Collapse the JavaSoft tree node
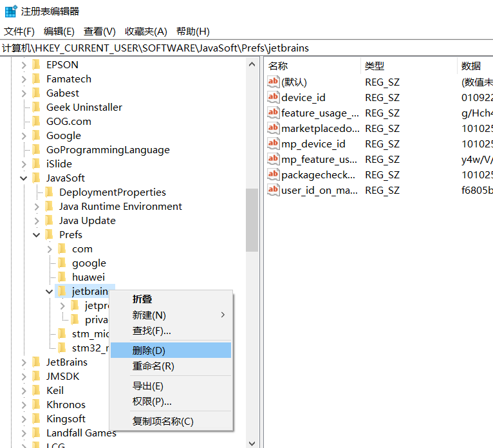The height and width of the screenshot is (448, 493). click(x=24, y=178)
